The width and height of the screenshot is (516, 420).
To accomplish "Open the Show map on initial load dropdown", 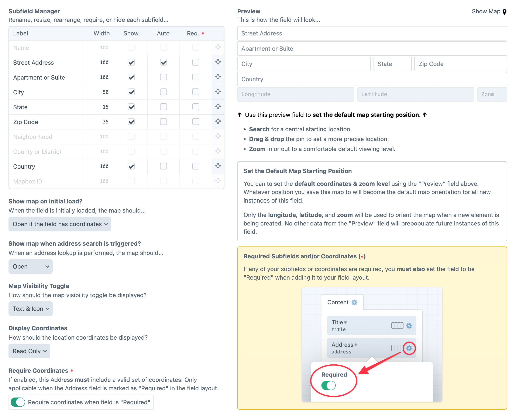I will tap(60, 224).
